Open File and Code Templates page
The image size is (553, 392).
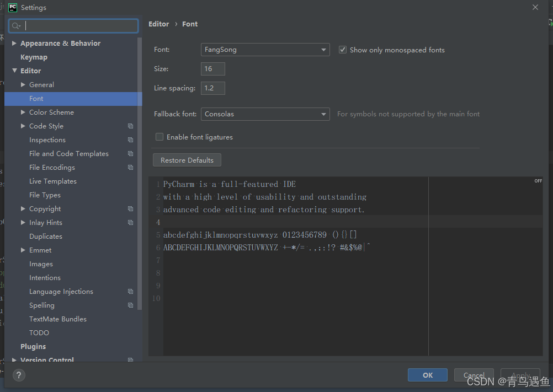click(x=69, y=154)
